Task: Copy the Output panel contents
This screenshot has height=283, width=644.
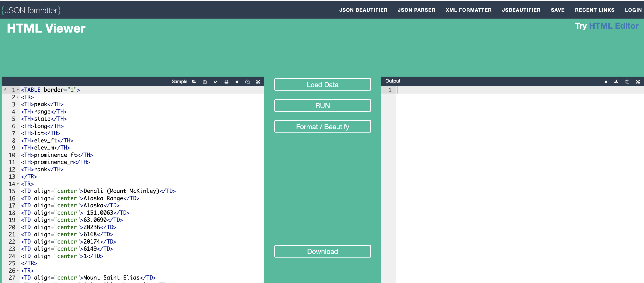Action: [x=627, y=82]
